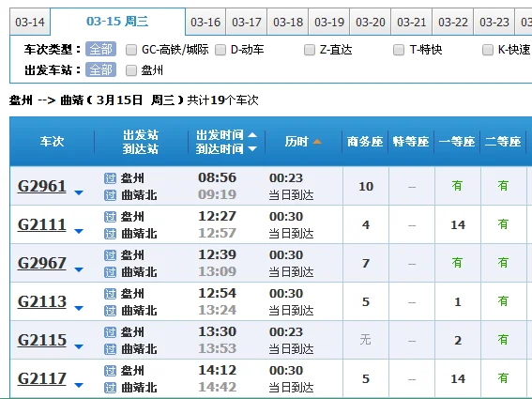The image size is (532, 399).
Task: Expand stop details for train G2111
Action: pos(79,231)
